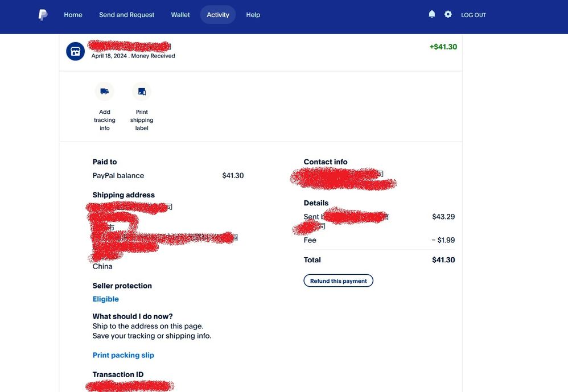Click the Print shipping label icon

click(x=141, y=91)
